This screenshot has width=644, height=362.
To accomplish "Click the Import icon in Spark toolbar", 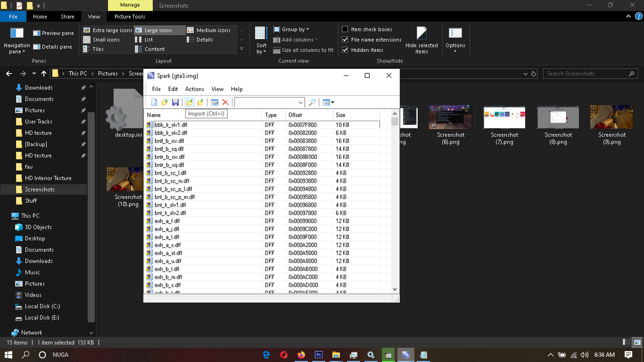I will [190, 103].
